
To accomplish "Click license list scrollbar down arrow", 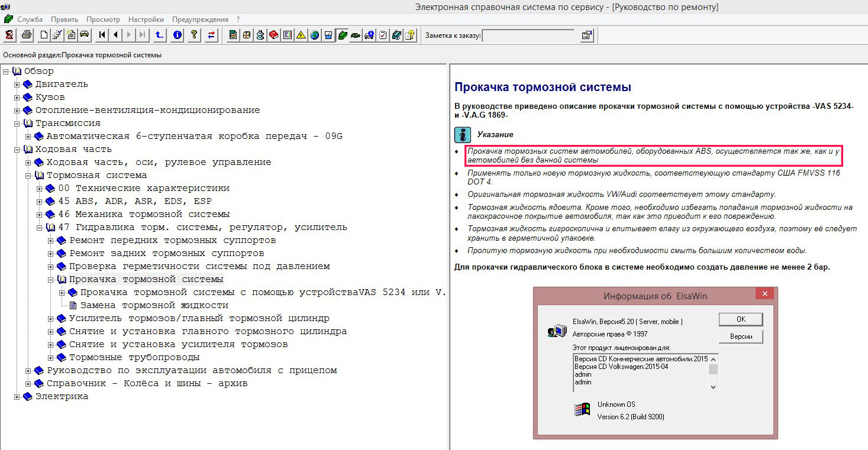I will 714,387.
